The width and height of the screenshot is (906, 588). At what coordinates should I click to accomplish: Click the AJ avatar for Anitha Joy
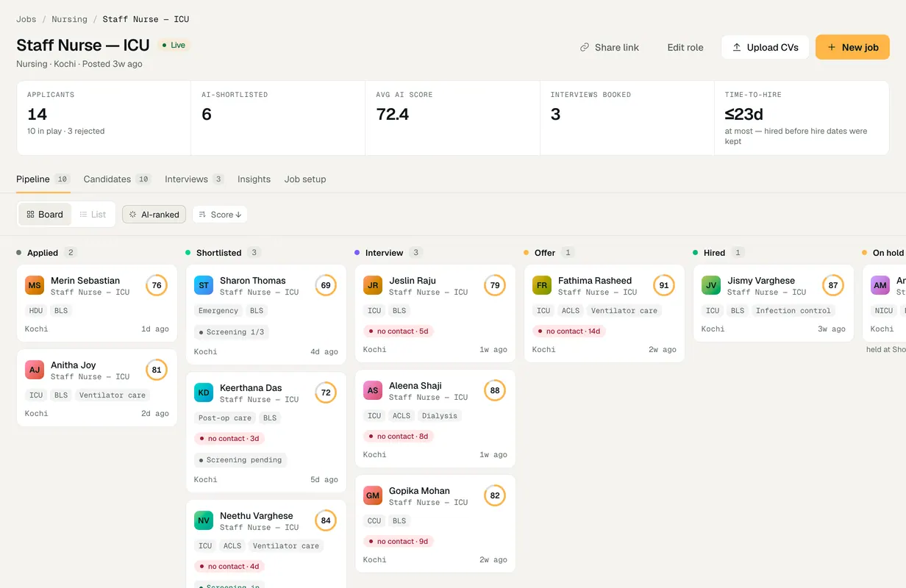(x=35, y=370)
